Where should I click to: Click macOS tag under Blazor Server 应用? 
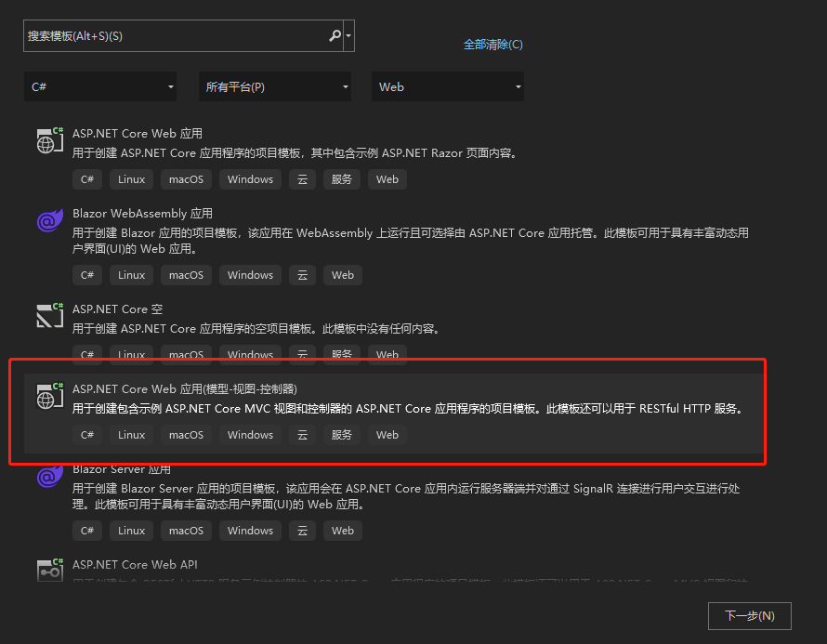pos(186,531)
